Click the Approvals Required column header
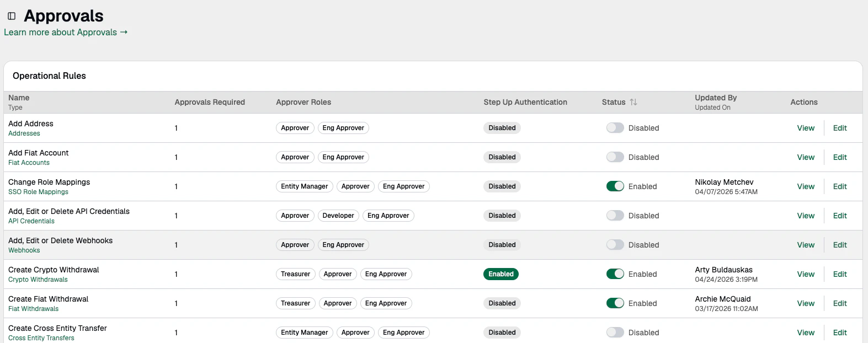 [210, 102]
